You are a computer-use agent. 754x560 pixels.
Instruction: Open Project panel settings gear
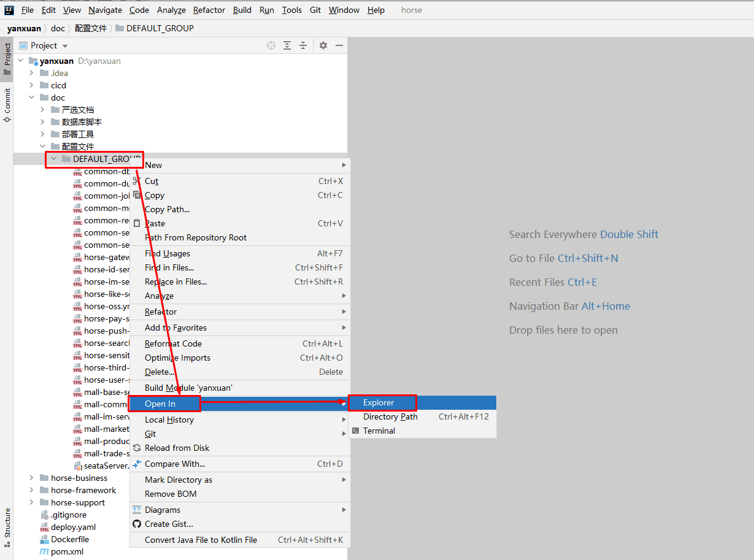(x=323, y=45)
